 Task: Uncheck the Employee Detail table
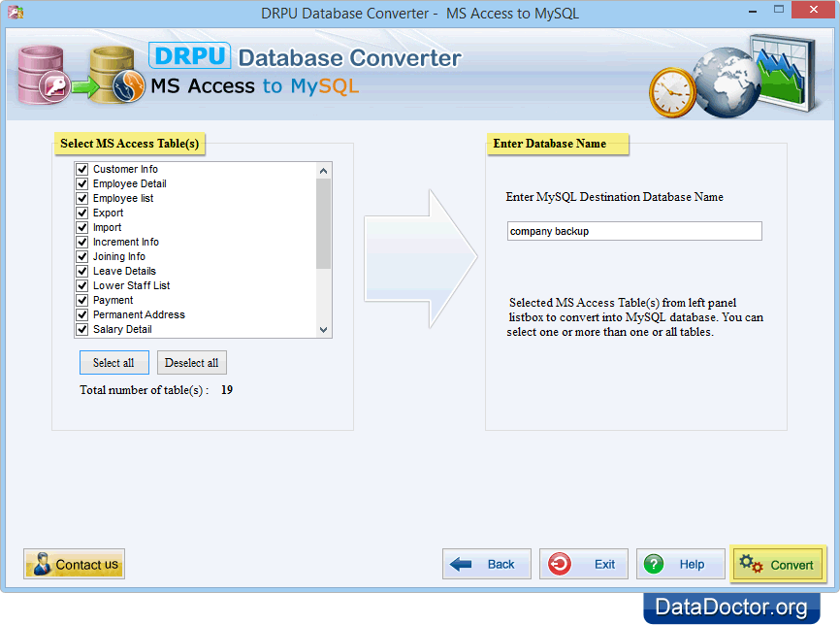coord(82,183)
